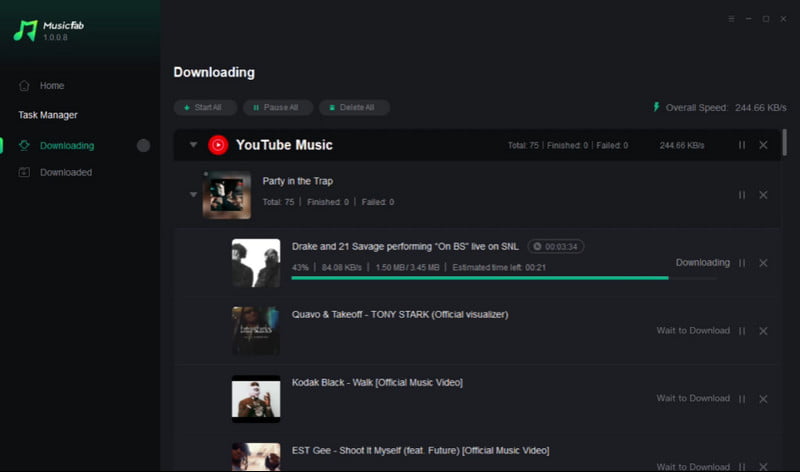Click the YouTube Music red logo
This screenshot has width=800, height=472.
(218, 145)
